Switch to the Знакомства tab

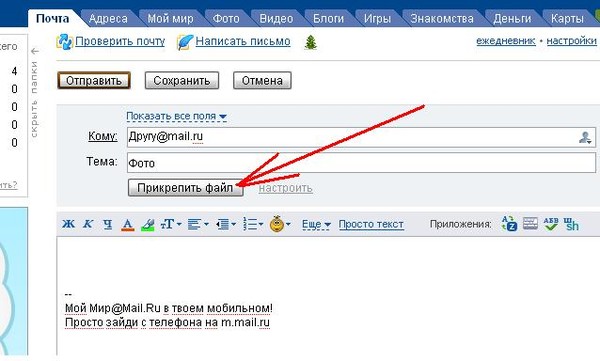click(x=442, y=18)
